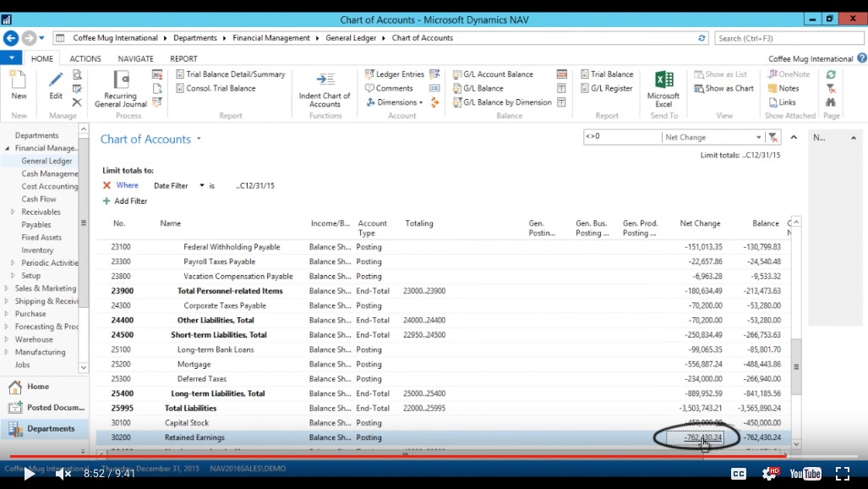Enter video fullscreen mode
This screenshot has width=868, height=489.
[x=843, y=474]
